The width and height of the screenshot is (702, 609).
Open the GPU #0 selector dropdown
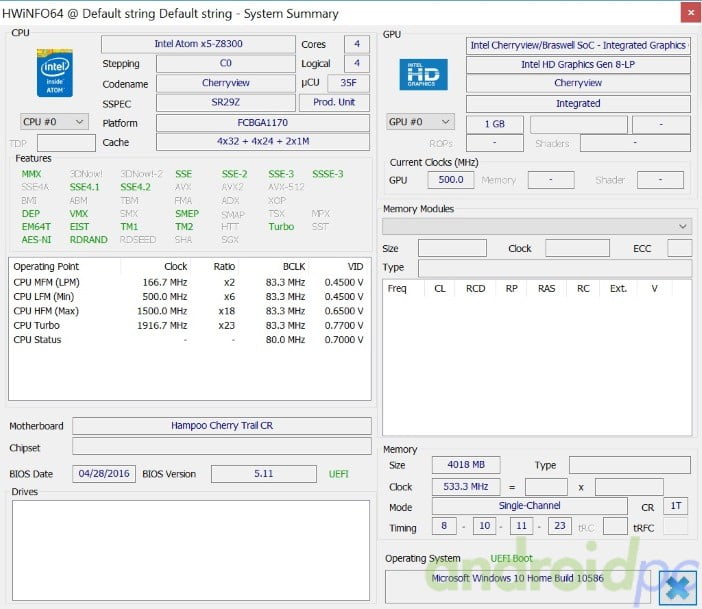420,122
